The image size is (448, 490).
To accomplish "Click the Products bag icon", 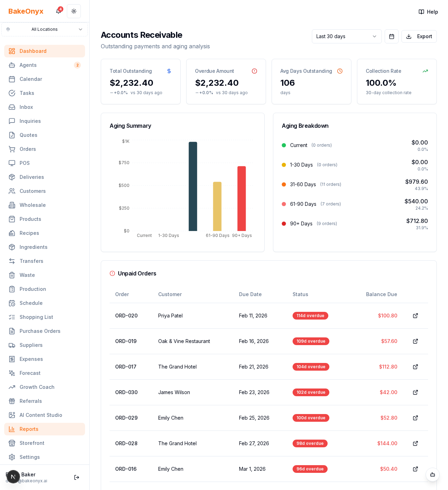I will [12, 219].
